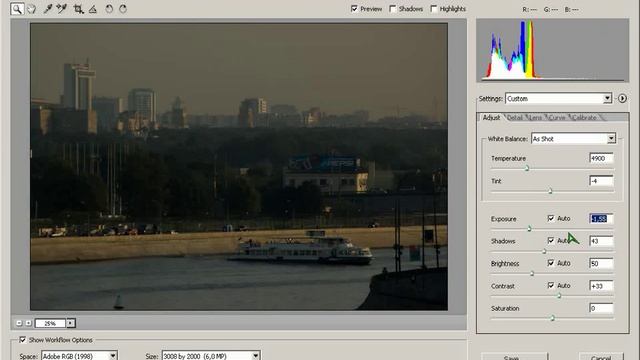Rotate image clockwise
Screen dimensions: 640x360
pyautogui.click(x=123, y=9)
